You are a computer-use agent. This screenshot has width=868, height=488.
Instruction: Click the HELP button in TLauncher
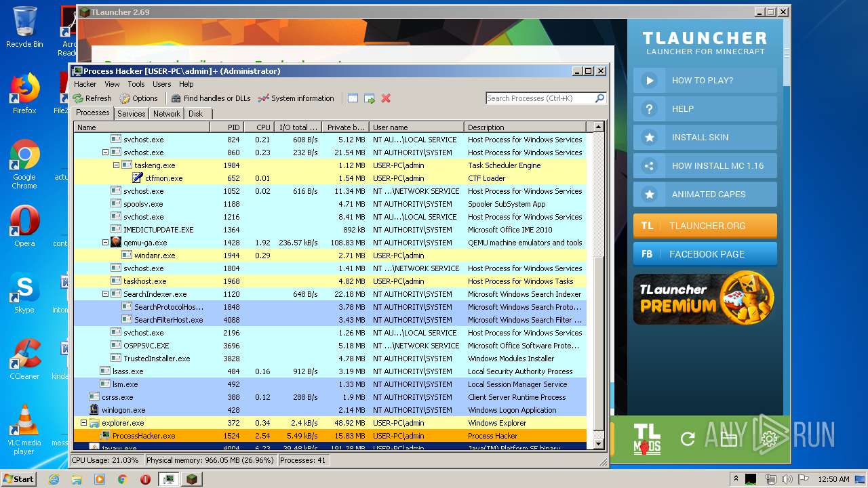tap(705, 109)
